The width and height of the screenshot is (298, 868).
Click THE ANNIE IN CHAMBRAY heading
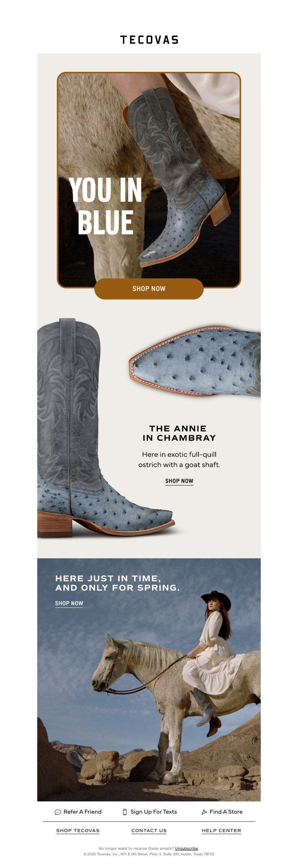(179, 433)
